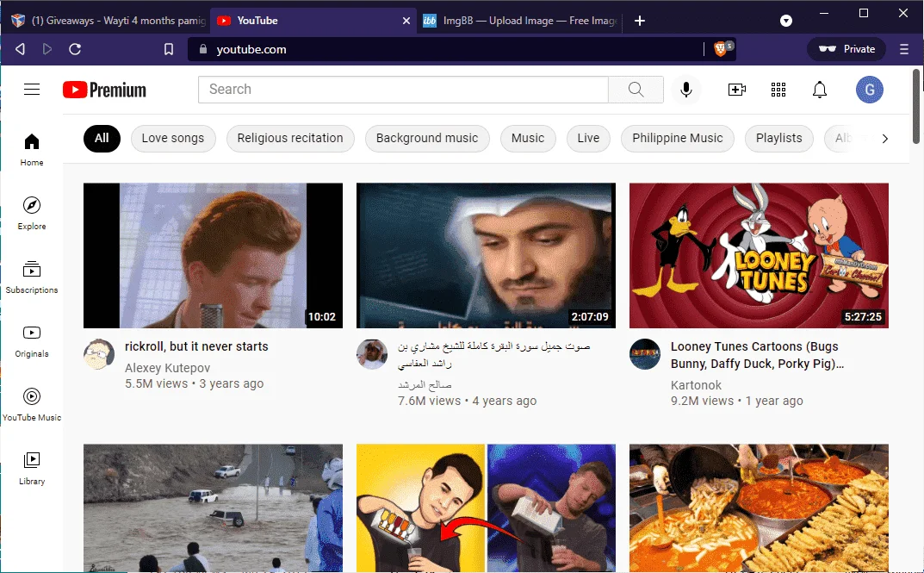This screenshot has height=573, width=924.
Task: Open the Arabic recitation video thumbnail
Action: 486,255
